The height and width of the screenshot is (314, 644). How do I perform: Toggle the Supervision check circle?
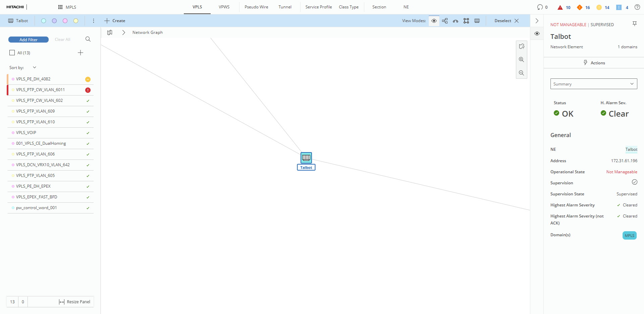tap(634, 182)
